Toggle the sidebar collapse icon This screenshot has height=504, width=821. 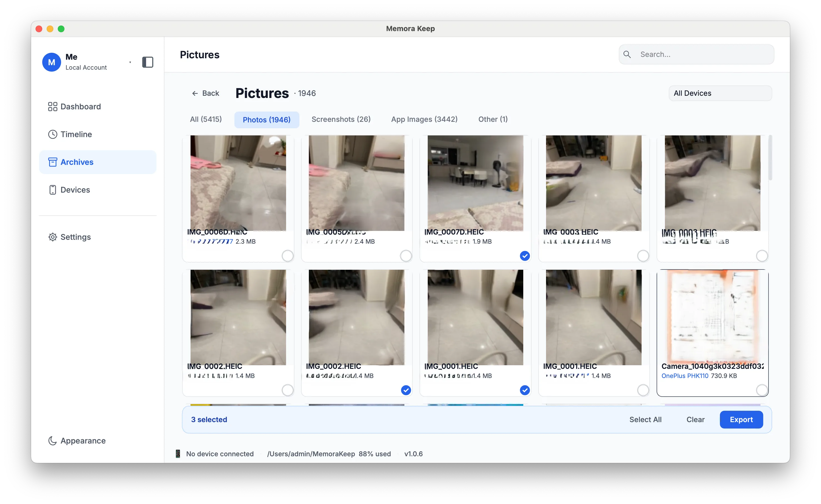(147, 62)
